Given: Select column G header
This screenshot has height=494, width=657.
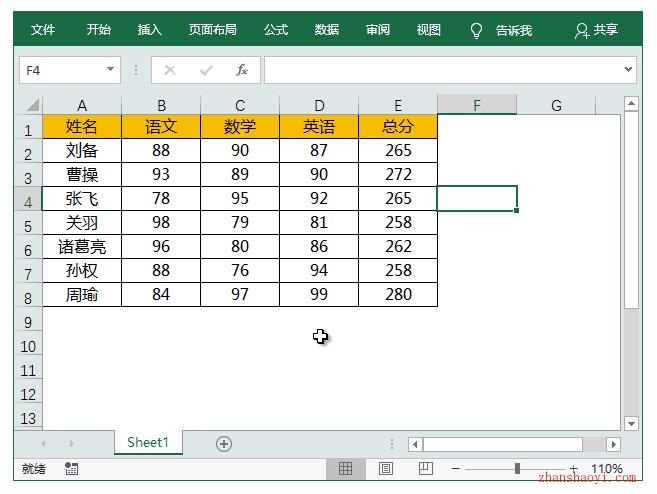Looking at the screenshot, I should pyautogui.click(x=556, y=105).
